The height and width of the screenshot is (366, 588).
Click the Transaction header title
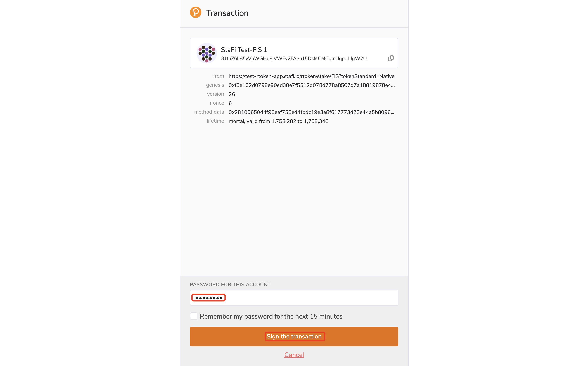tap(227, 13)
